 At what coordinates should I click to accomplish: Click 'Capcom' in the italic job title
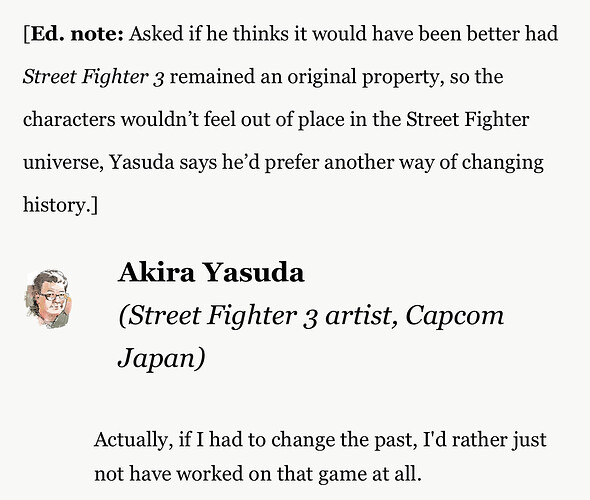coord(455,316)
